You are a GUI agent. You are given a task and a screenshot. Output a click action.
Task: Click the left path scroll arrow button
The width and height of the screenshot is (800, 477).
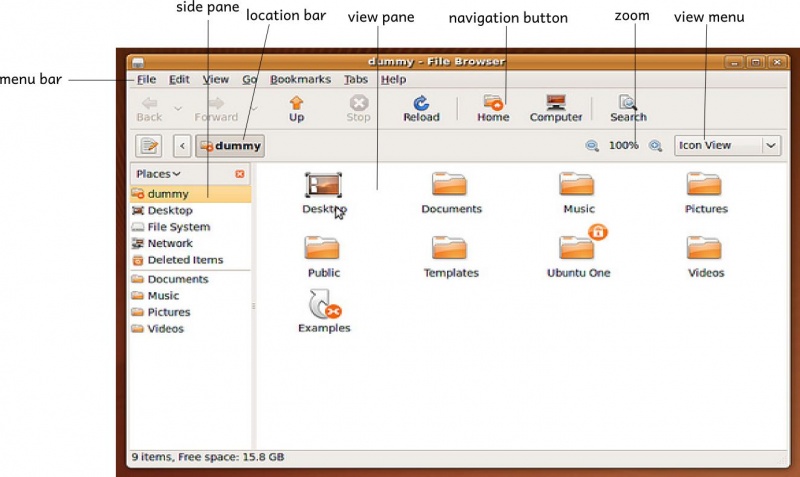click(182, 146)
